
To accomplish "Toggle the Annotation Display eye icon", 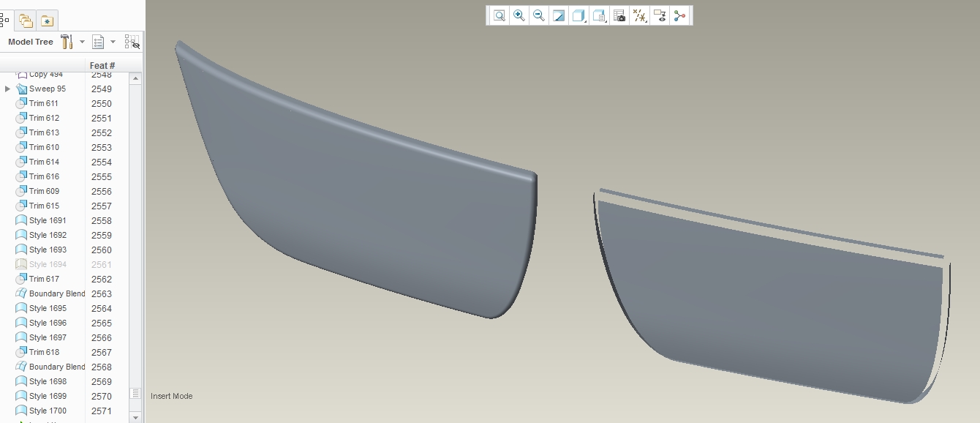I will click(x=660, y=15).
